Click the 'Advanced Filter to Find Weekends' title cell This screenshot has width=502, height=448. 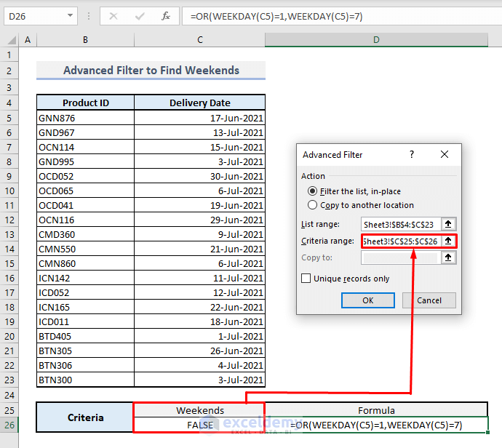pyautogui.click(x=151, y=70)
